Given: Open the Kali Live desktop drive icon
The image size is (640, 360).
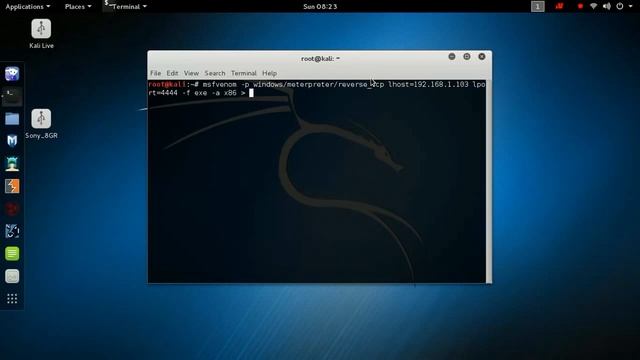Looking at the screenshot, I should pos(41,29).
